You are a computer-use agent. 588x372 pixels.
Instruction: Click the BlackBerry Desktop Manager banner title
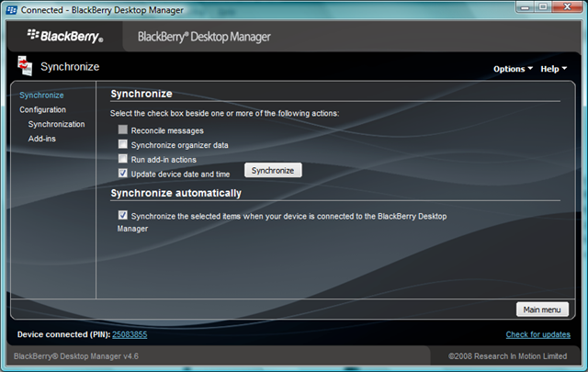click(x=204, y=37)
